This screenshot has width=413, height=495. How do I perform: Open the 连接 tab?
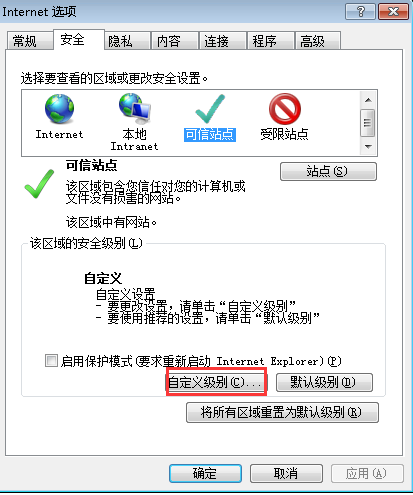tap(222, 41)
